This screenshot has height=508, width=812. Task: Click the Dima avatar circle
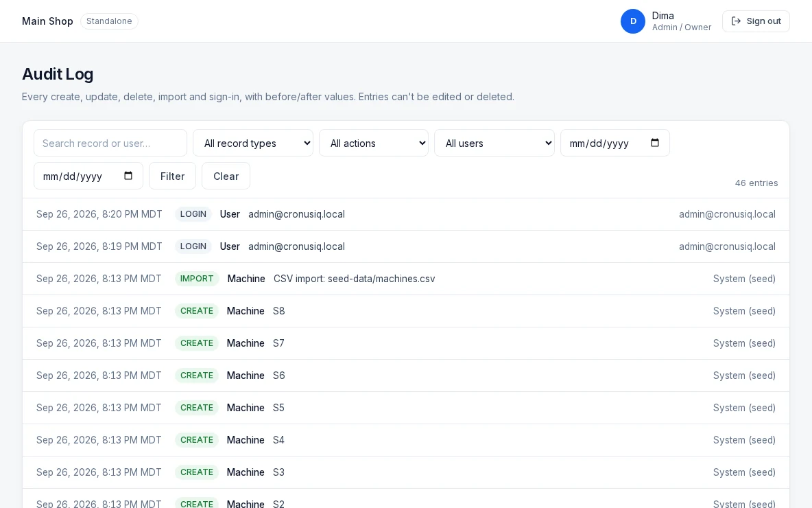pyautogui.click(x=633, y=21)
